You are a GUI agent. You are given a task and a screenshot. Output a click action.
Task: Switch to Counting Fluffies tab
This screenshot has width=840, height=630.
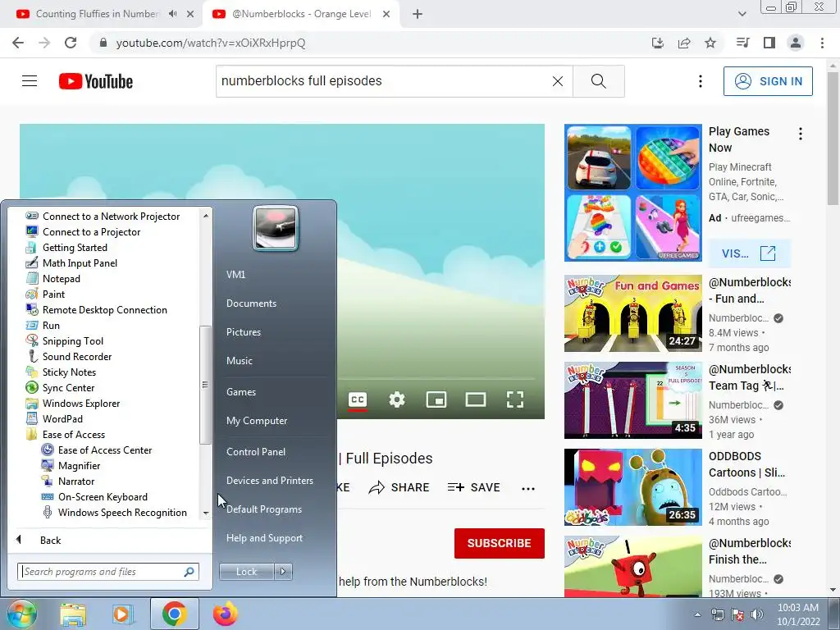[97, 14]
